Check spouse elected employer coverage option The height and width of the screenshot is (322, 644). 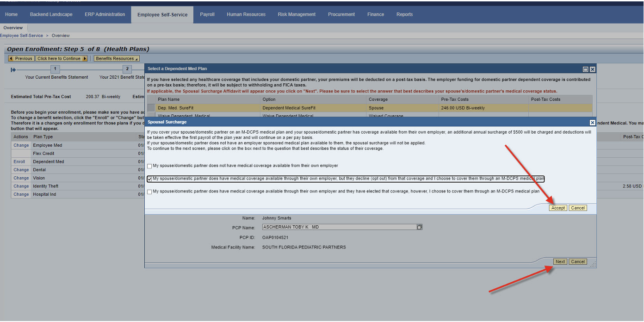click(x=149, y=192)
